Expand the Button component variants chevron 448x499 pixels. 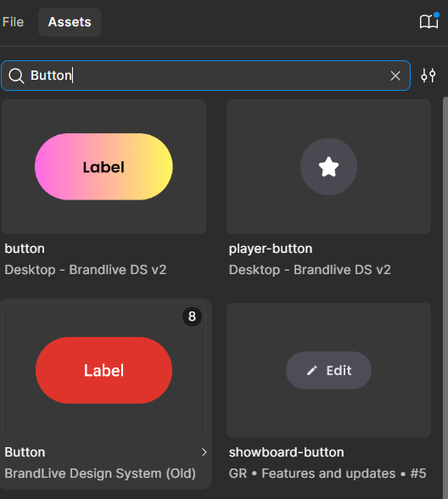point(204,452)
